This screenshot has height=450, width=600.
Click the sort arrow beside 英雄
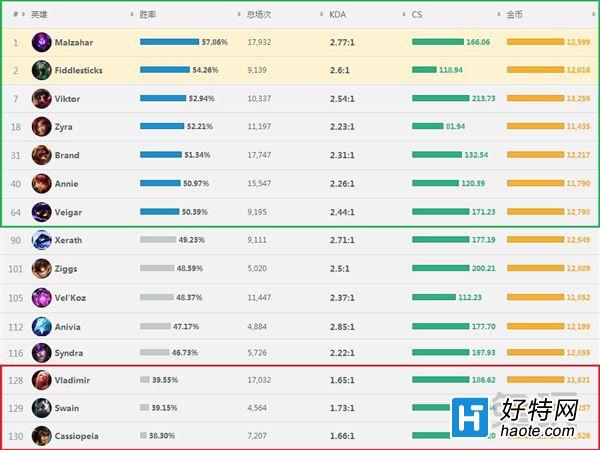pos(132,15)
